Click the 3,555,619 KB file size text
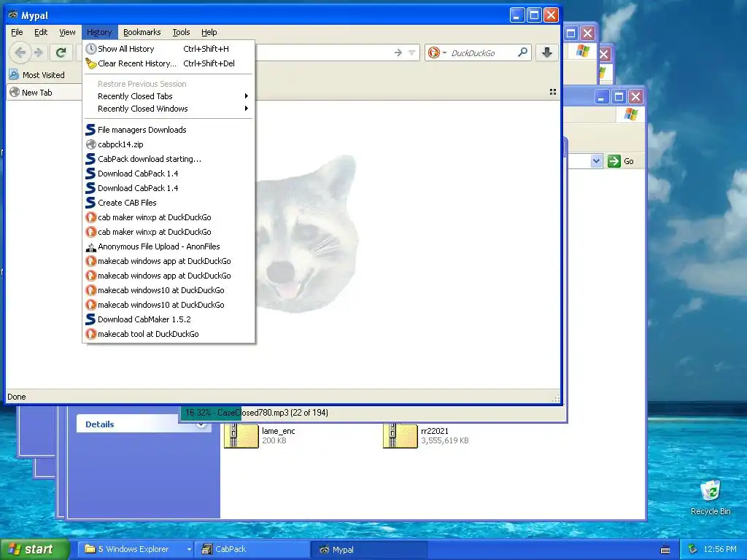Image resolution: width=747 pixels, height=560 pixels. [x=445, y=440]
